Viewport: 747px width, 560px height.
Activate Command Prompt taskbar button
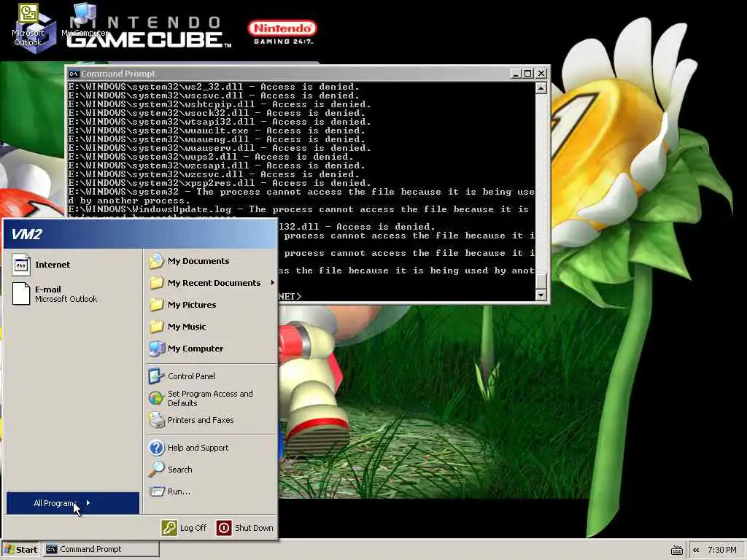101,550
